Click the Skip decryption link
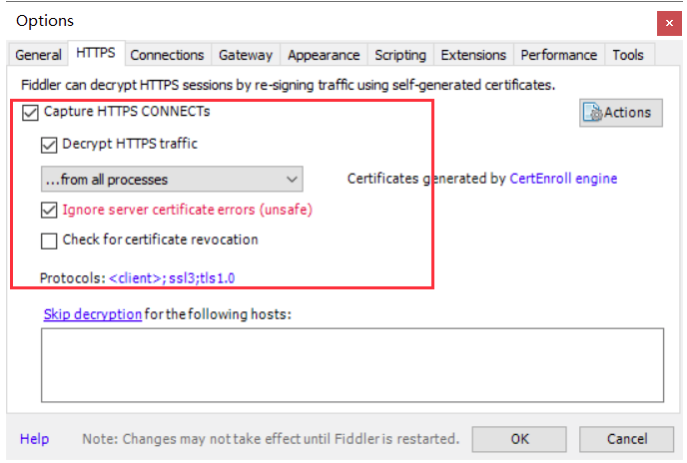The height and width of the screenshot is (463, 687). 92,314
